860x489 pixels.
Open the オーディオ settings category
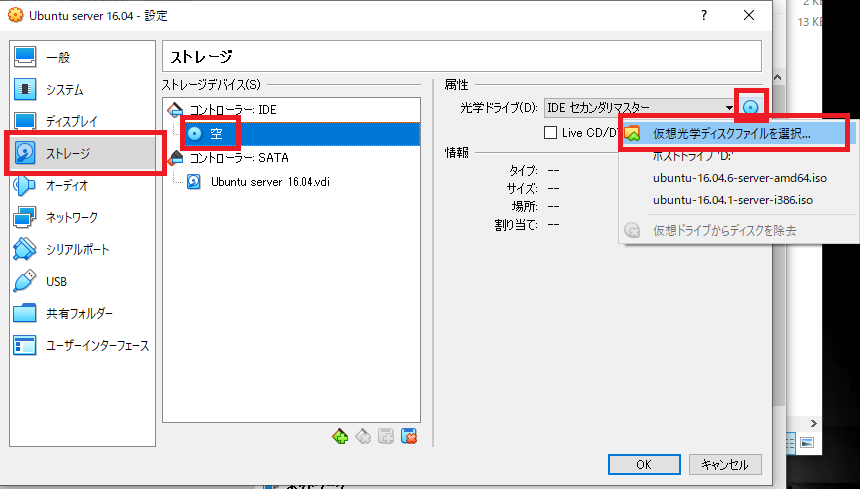pos(82,185)
